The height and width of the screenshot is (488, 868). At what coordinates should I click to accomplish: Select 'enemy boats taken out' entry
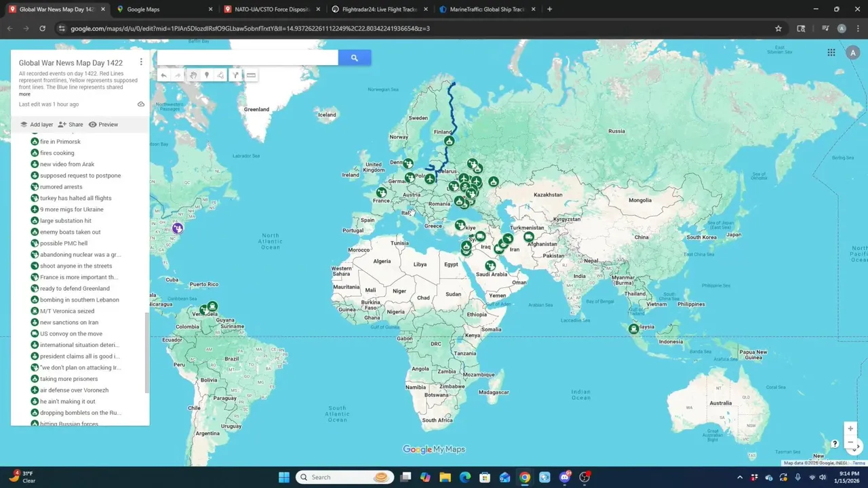point(70,232)
